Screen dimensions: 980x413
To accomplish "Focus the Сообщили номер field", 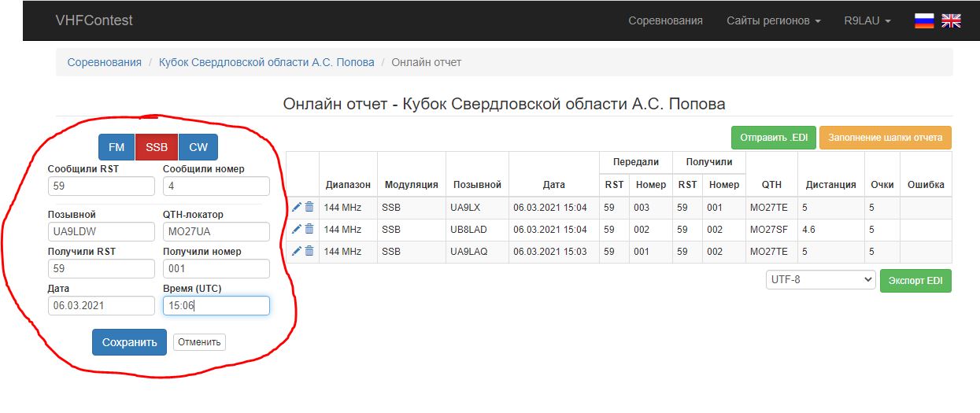I will click(x=216, y=186).
